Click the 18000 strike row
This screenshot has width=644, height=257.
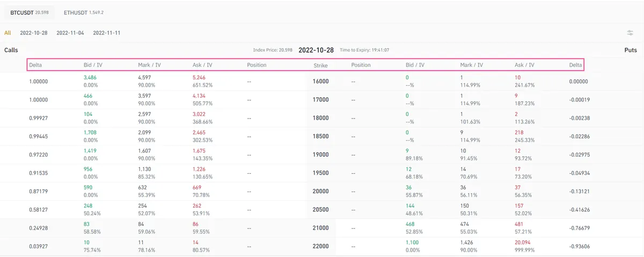click(x=321, y=118)
